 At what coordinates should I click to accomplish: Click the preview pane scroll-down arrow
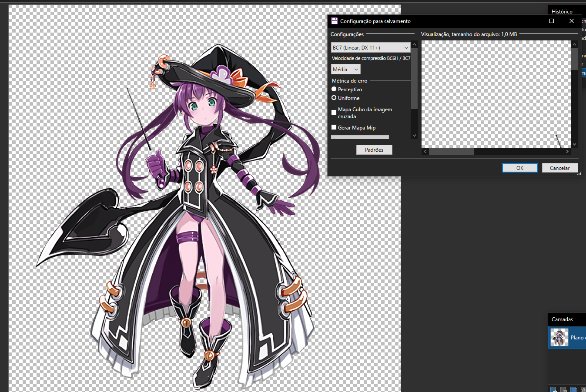(575, 144)
